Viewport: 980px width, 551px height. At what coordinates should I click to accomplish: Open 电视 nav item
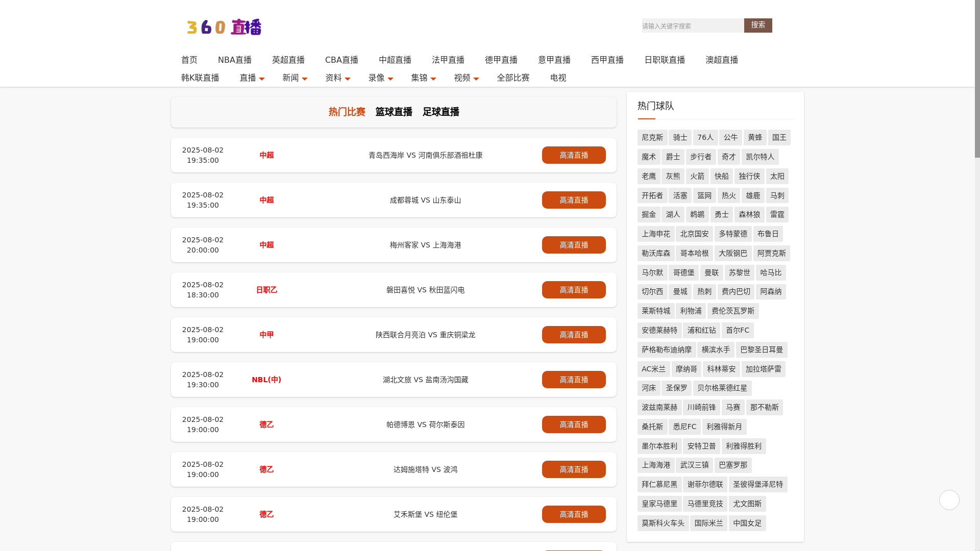(558, 78)
